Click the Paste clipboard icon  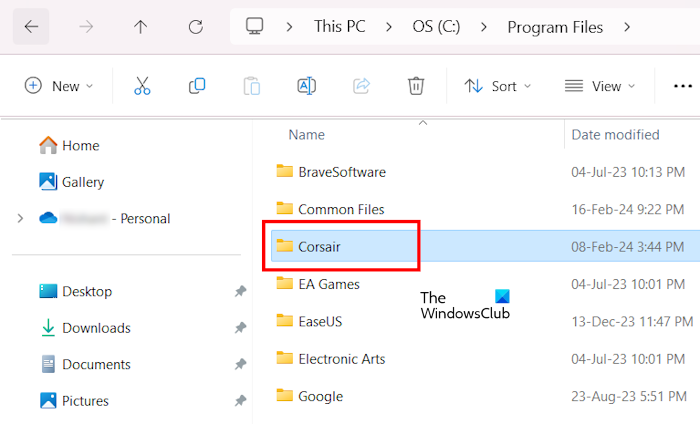(252, 86)
